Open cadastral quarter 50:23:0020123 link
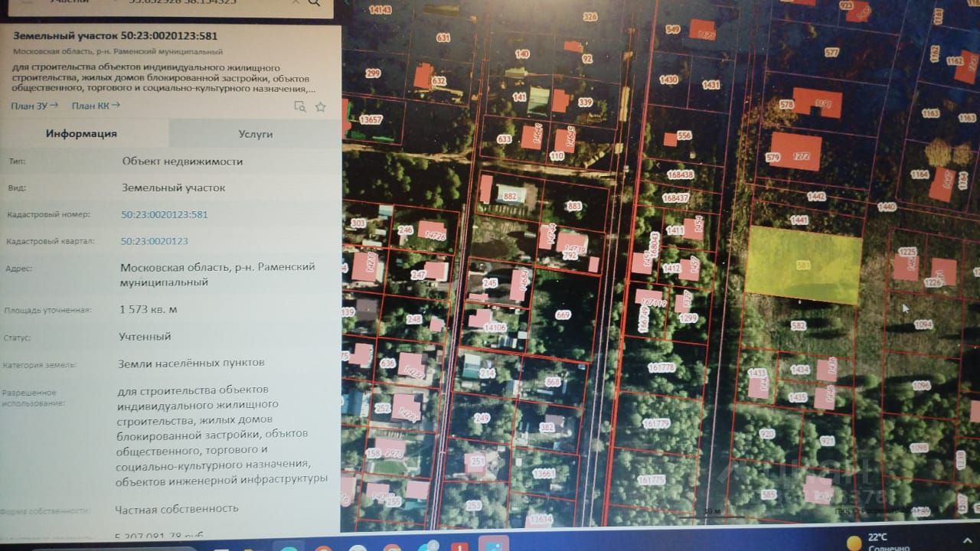980x551 pixels. coord(155,241)
